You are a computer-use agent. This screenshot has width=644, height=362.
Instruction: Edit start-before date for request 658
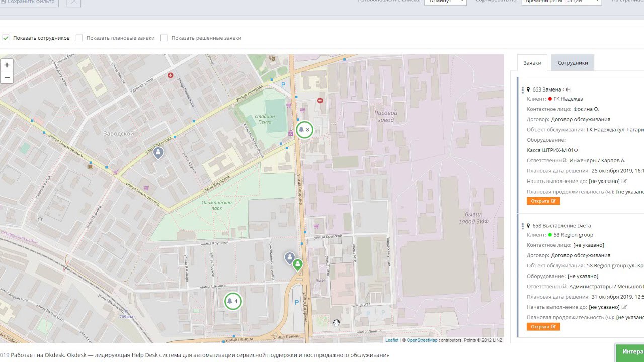624,307
